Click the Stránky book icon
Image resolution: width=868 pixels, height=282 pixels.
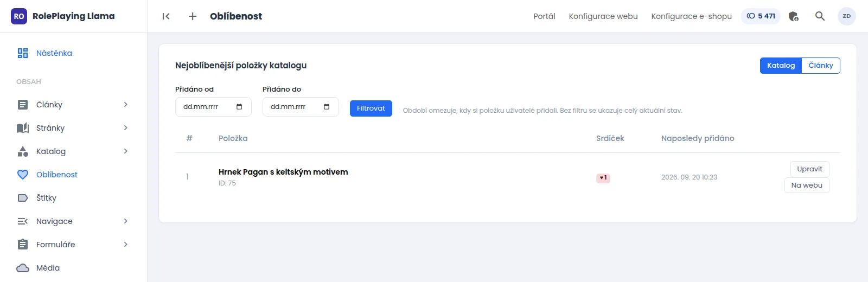click(x=23, y=128)
